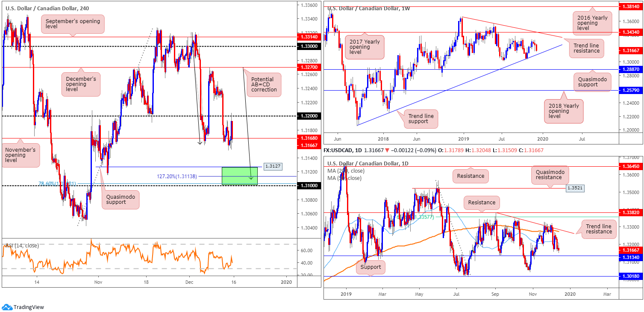This screenshot has width=644, height=312.
Task: Click the 1.33820 daily price label
Action: [x=631, y=212]
